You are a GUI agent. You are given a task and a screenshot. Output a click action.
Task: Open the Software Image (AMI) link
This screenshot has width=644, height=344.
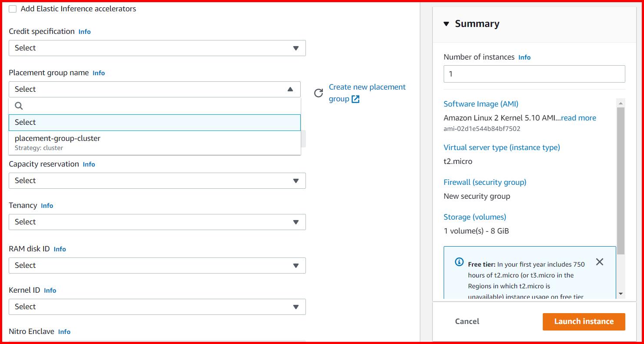coord(481,104)
